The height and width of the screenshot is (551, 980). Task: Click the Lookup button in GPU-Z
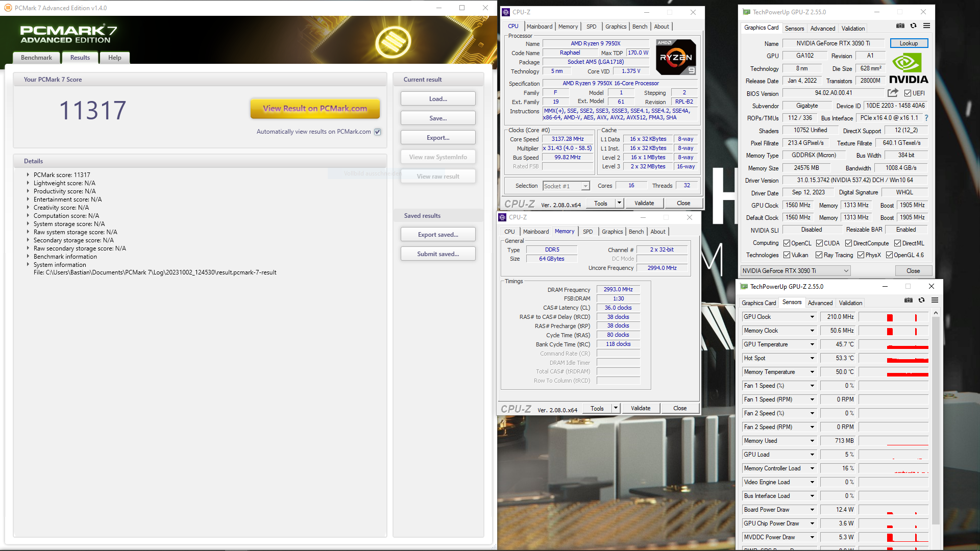point(909,43)
